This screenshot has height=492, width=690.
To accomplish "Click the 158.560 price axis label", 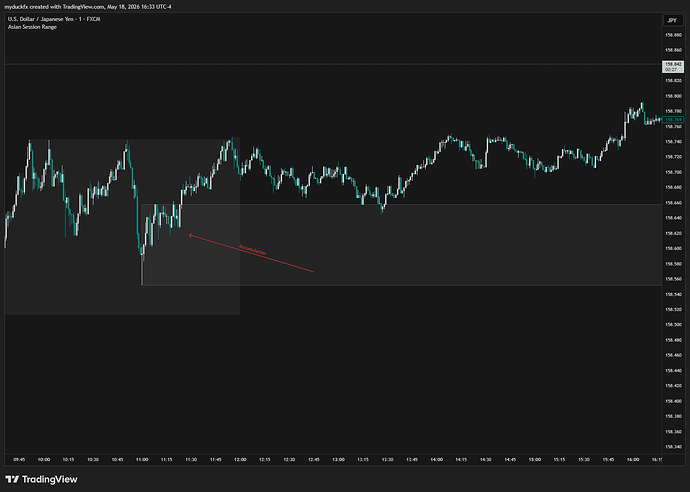I will pos(673,279).
